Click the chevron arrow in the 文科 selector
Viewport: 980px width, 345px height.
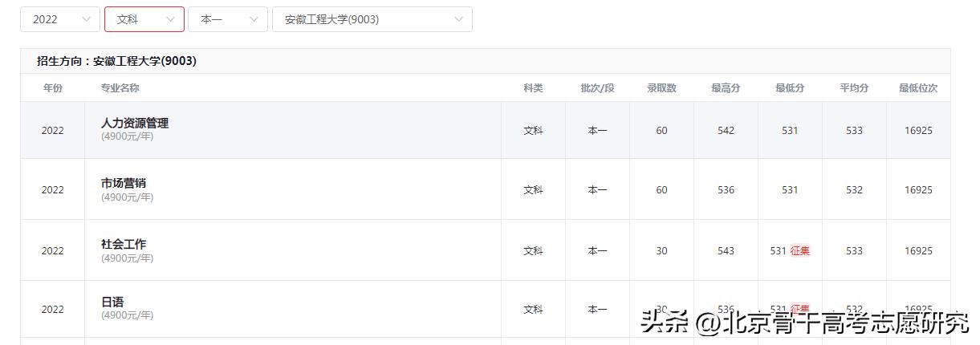(x=170, y=19)
